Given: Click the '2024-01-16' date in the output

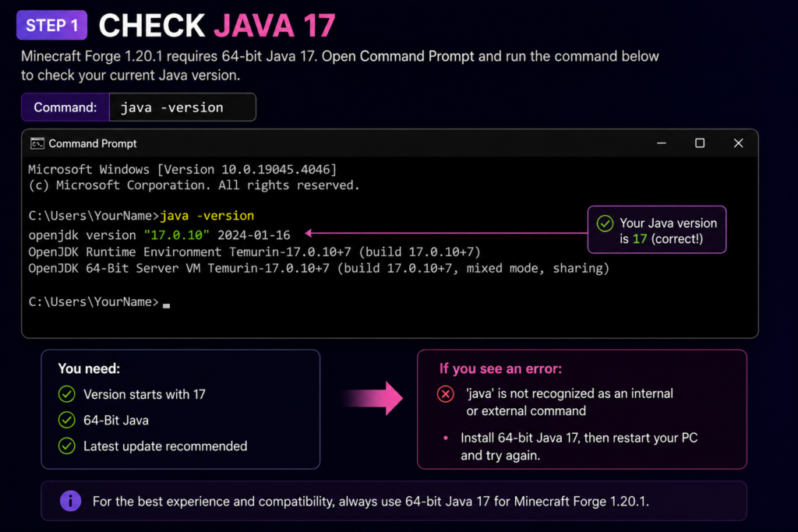Looking at the screenshot, I should point(254,235).
